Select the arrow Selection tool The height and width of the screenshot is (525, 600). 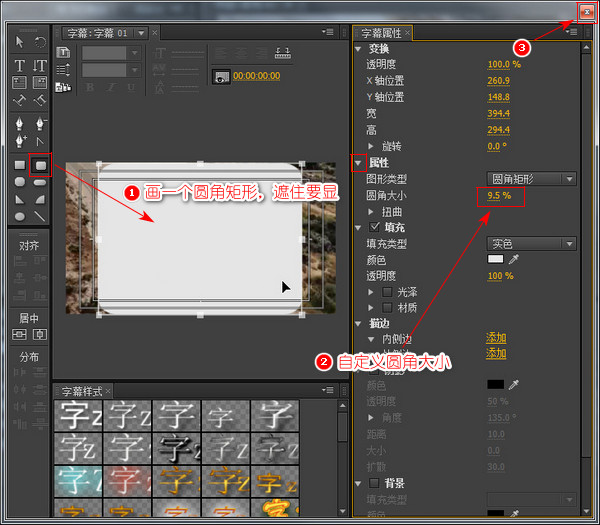click(x=19, y=42)
